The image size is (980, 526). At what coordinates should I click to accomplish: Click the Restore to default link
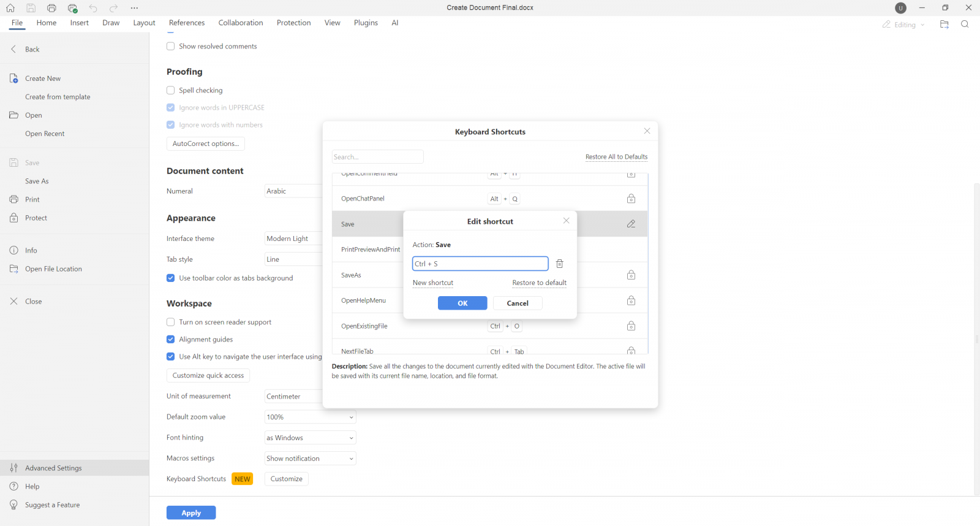539,283
